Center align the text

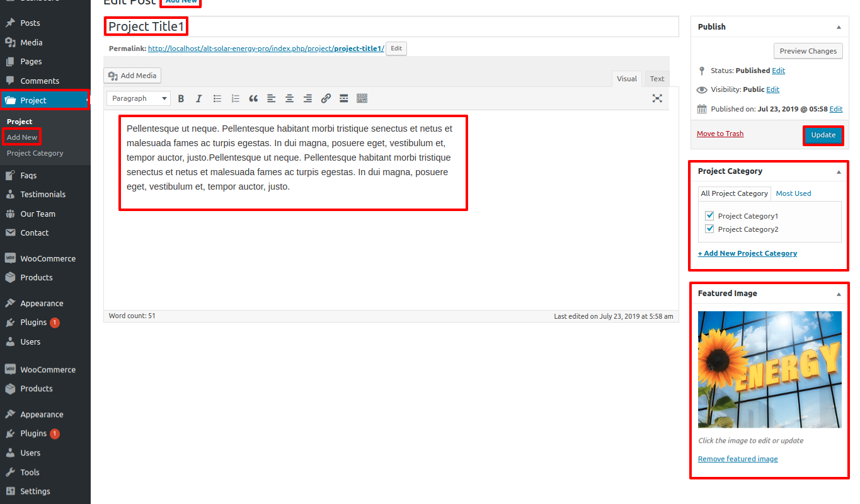(290, 98)
